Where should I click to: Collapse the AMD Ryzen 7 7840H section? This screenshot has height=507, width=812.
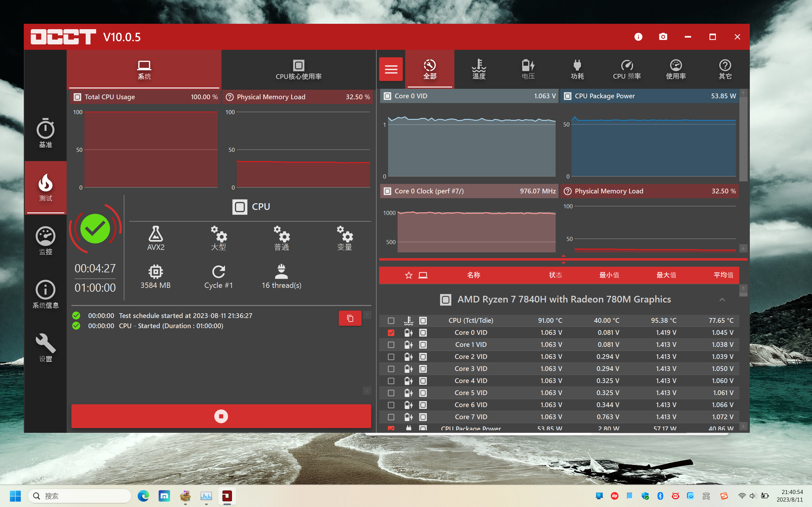[x=722, y=299]
